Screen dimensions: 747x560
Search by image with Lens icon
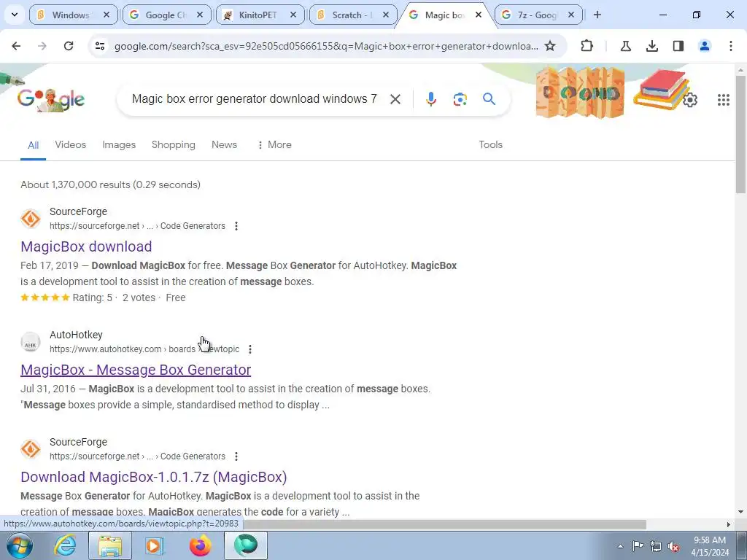pyautogui.click(x=460, y=99)
